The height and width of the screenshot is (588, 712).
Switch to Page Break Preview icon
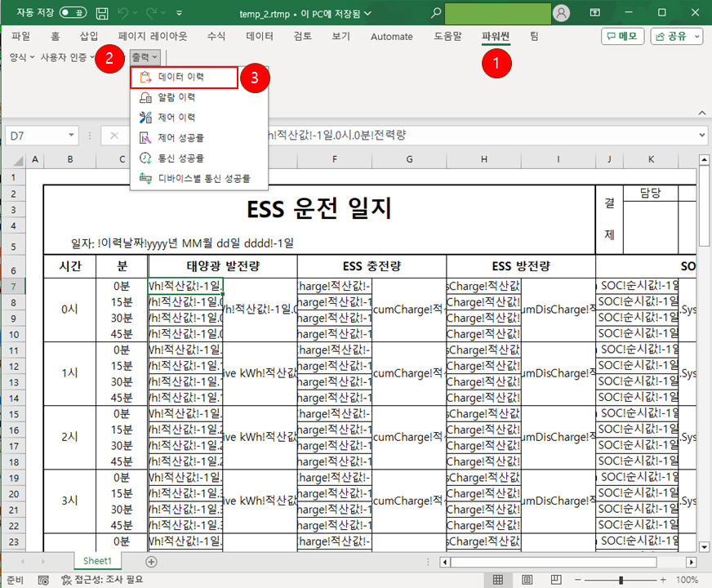556,579
